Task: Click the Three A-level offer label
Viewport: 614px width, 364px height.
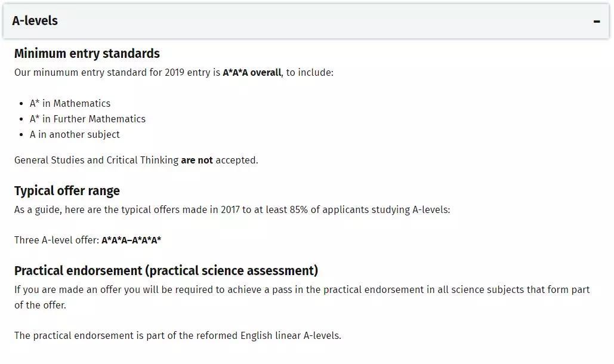Action: 57,240
